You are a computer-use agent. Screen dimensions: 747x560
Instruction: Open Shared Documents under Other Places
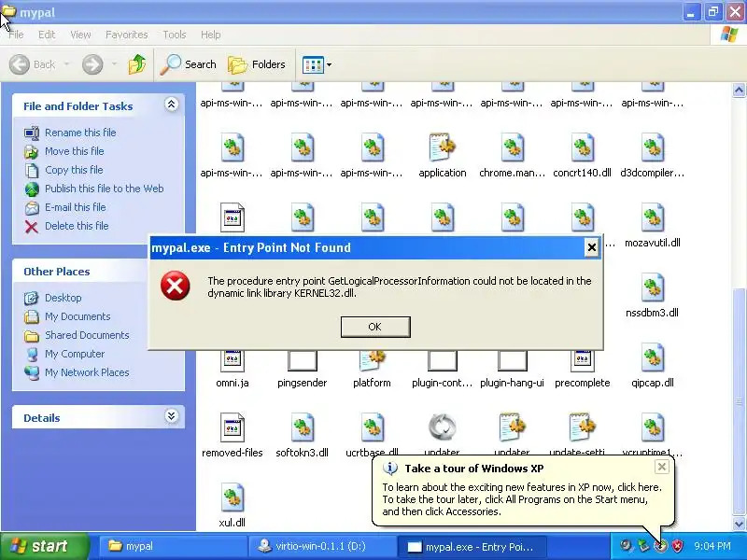pyautogui.click(x=87, y=335)
